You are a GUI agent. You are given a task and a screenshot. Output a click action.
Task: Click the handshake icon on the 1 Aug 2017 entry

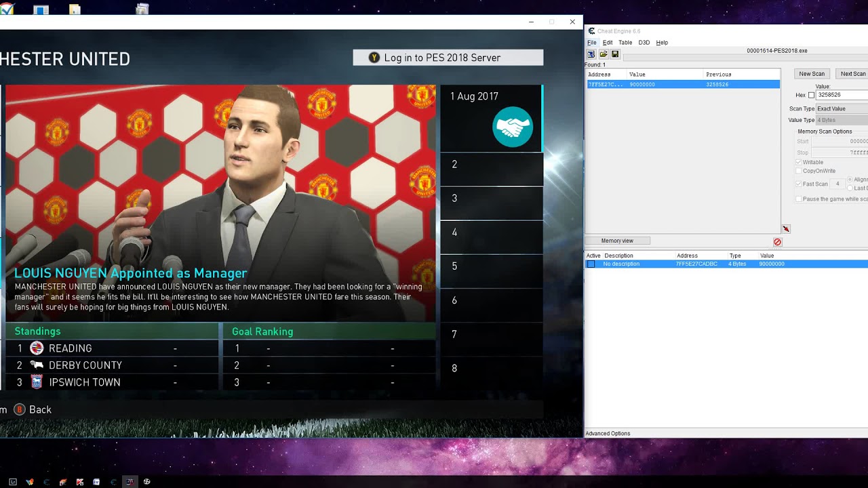click(513, 127)
